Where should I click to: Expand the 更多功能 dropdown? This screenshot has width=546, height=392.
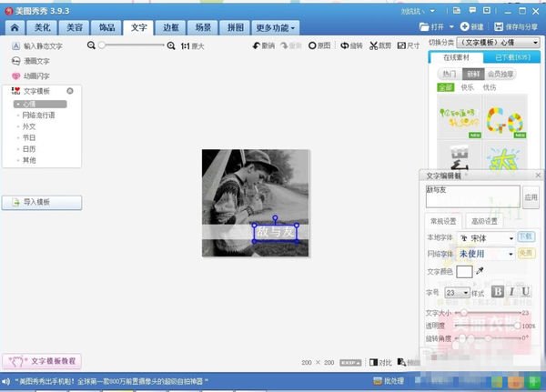(275, 27)
